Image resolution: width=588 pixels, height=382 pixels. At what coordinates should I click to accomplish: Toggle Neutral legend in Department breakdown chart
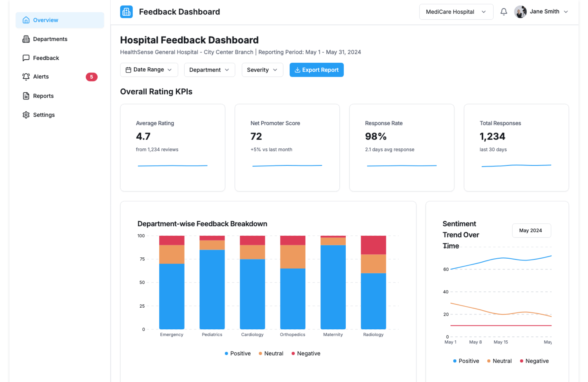coord(271,354)
